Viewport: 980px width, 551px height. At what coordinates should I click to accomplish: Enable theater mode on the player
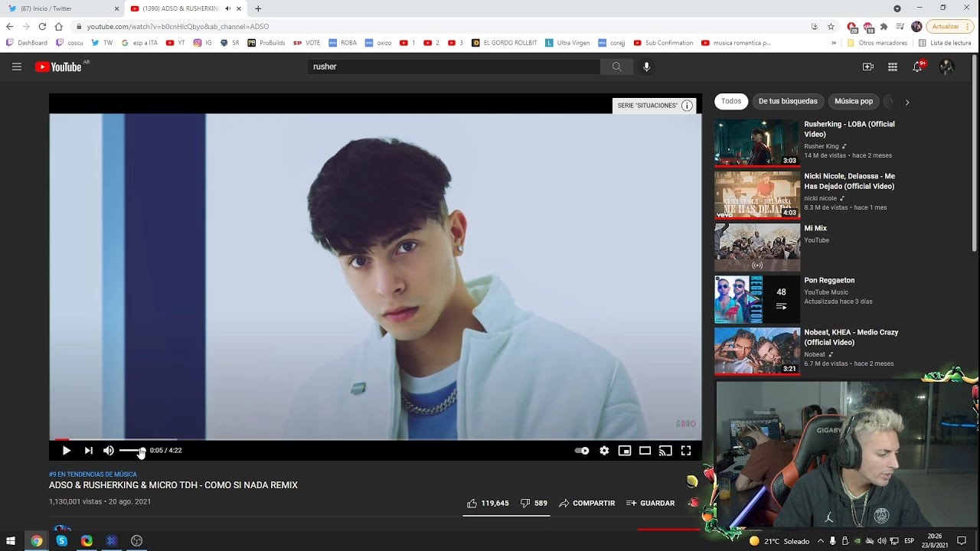[x=645, y=451]
